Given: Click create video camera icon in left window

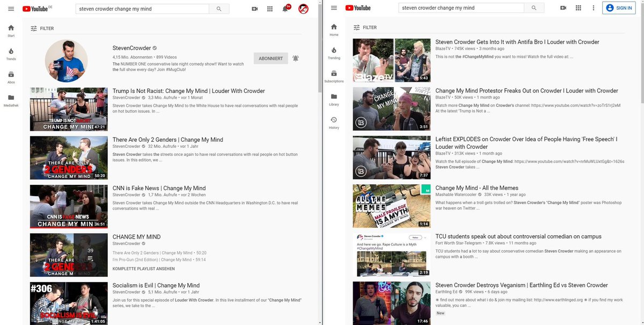Looking at the screenshot, I should click(255, 9).
